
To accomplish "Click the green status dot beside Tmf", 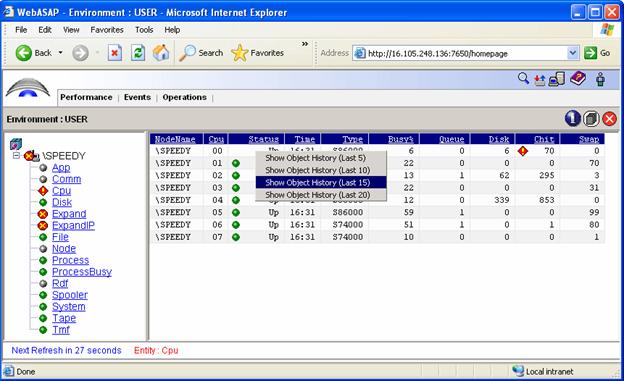I will coord(43,330).
